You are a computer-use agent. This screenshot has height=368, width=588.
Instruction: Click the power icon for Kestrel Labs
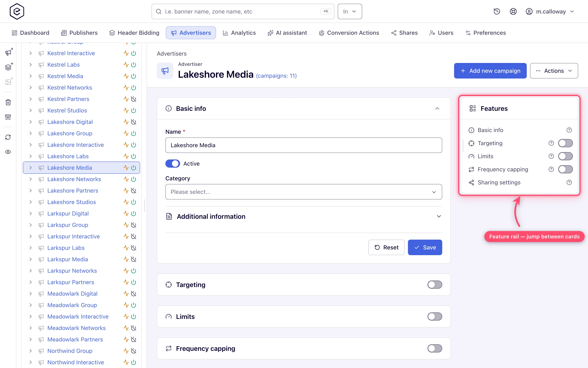pyautogui.click(x=133, y=65)
